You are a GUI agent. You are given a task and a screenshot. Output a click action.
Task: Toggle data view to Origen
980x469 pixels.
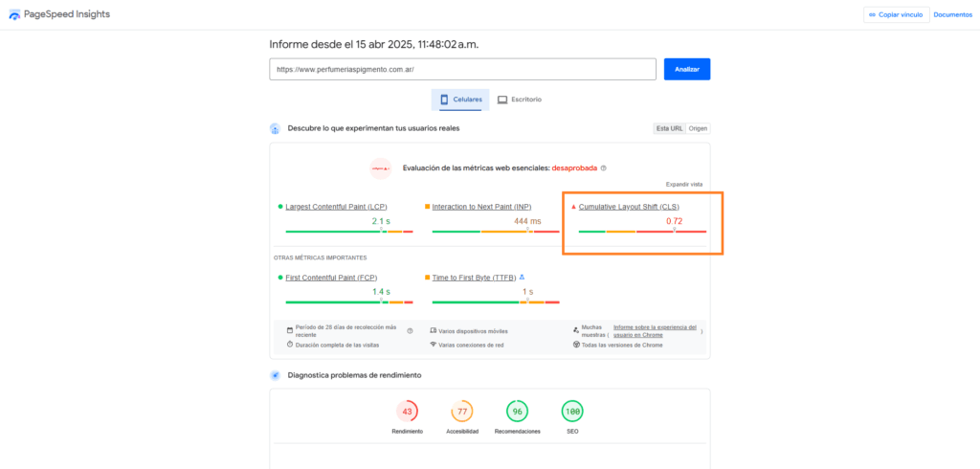(698, 128)
